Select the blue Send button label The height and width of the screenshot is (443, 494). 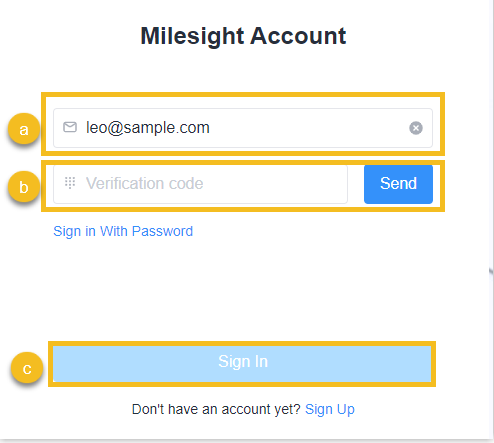[398, 183]
